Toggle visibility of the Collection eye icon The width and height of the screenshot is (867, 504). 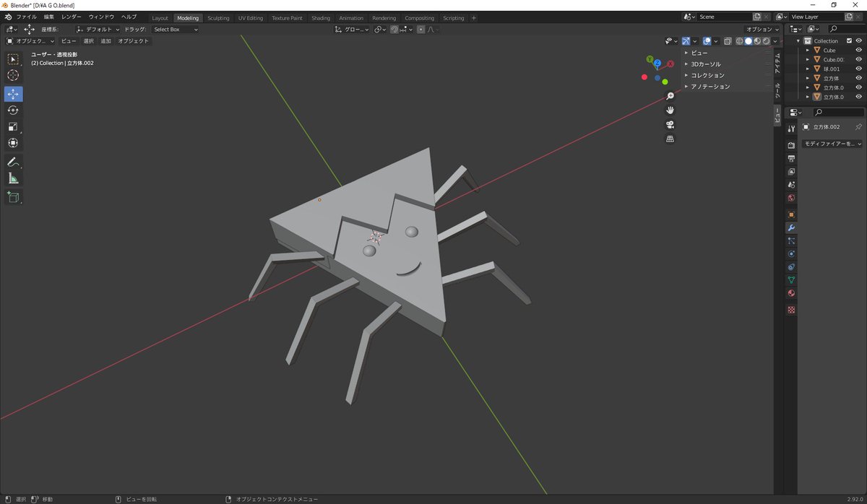click(858, 41)
